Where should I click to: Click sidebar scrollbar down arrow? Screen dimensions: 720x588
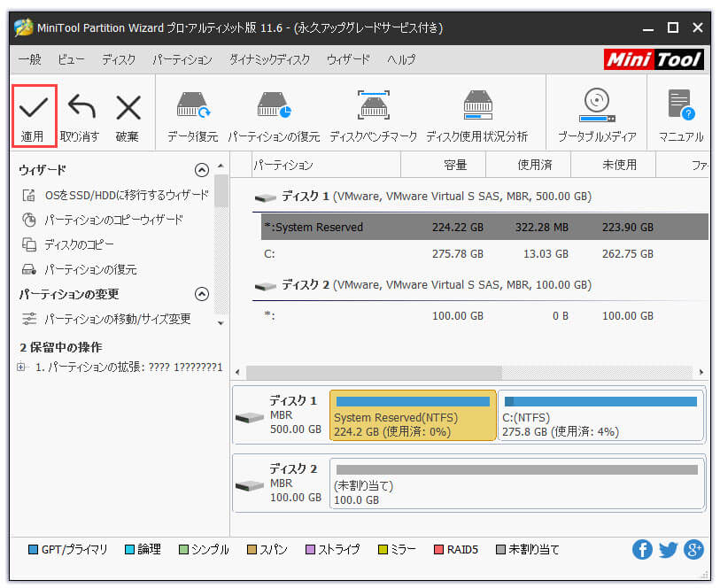[221, 323]
